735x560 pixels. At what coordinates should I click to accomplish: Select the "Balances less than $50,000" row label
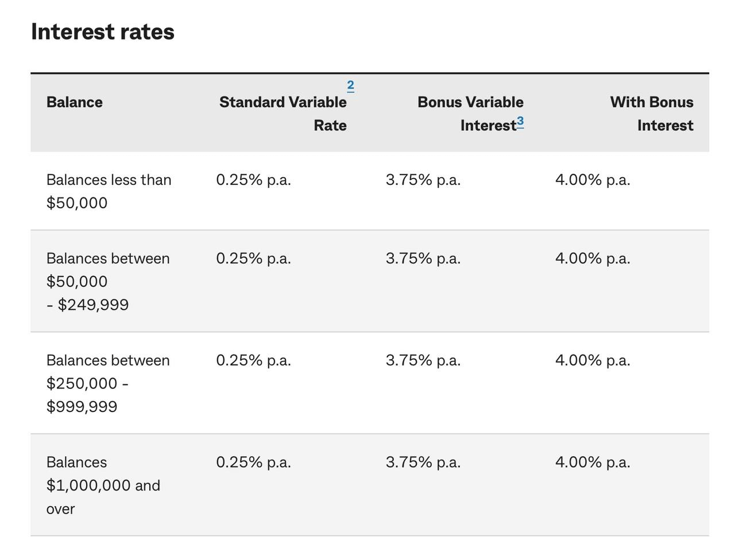[x=109, y=191]
